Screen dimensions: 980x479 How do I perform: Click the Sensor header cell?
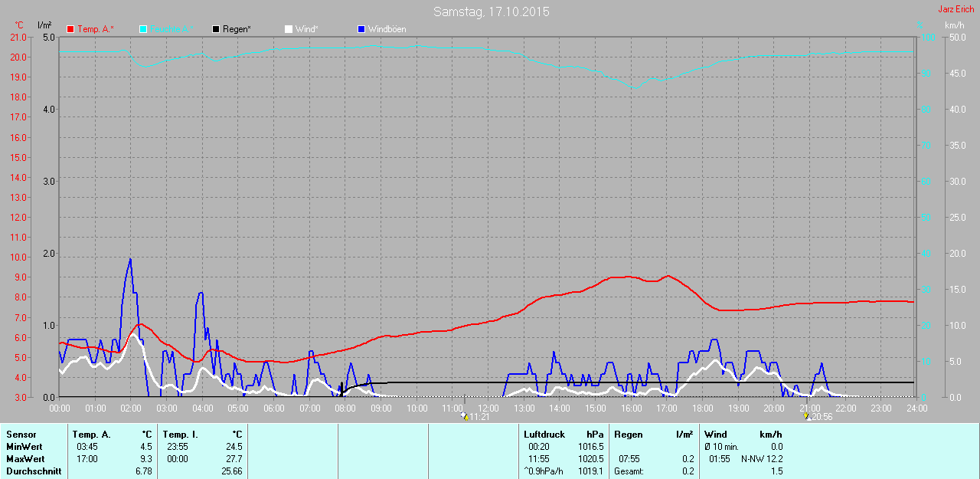[x=21, y=435]
